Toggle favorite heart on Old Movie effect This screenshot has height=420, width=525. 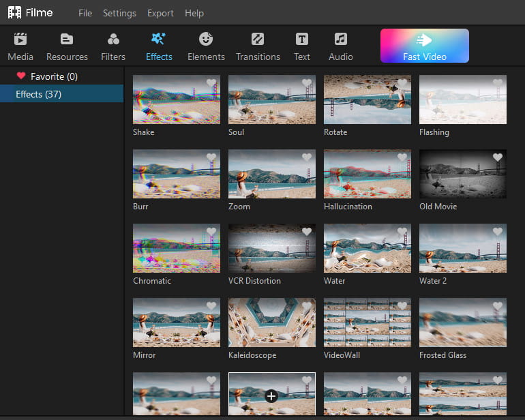point(498,157)
